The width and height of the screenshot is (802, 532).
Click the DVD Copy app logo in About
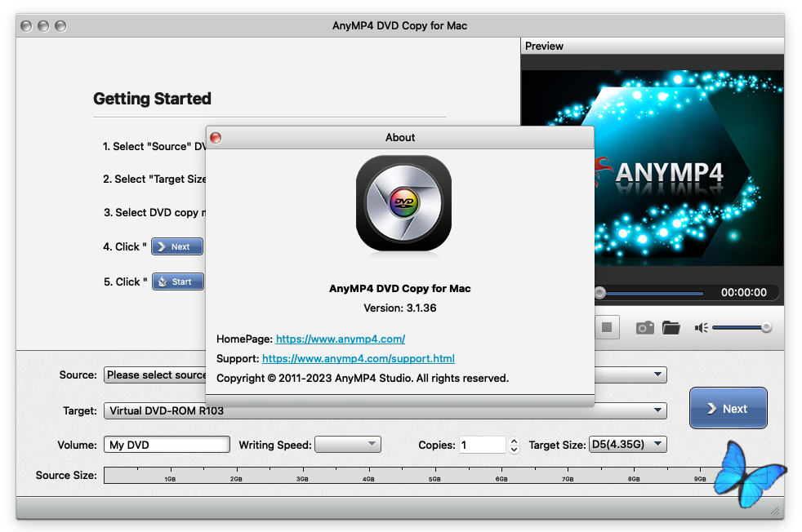coord(403,204)
